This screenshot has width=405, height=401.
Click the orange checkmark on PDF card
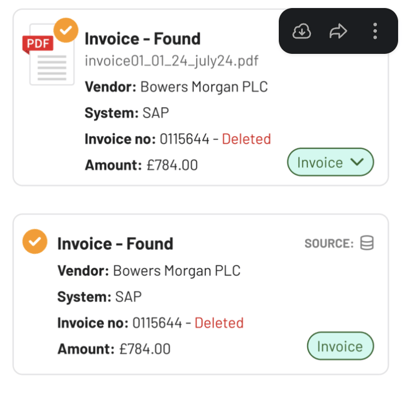pos(66,30)
